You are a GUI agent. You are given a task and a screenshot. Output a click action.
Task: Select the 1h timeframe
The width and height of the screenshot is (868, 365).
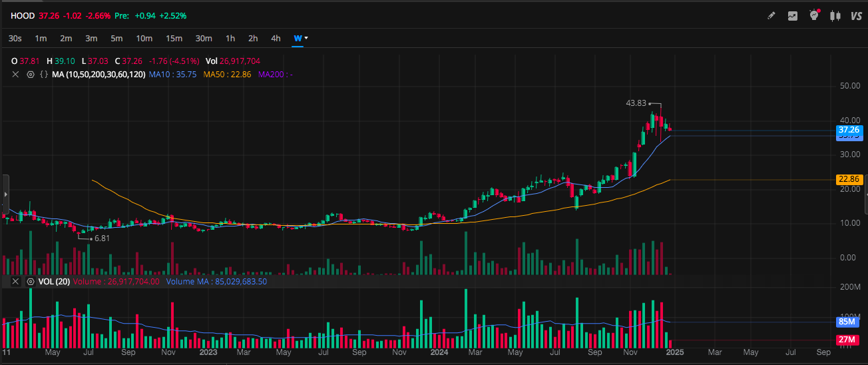[230, 38]
